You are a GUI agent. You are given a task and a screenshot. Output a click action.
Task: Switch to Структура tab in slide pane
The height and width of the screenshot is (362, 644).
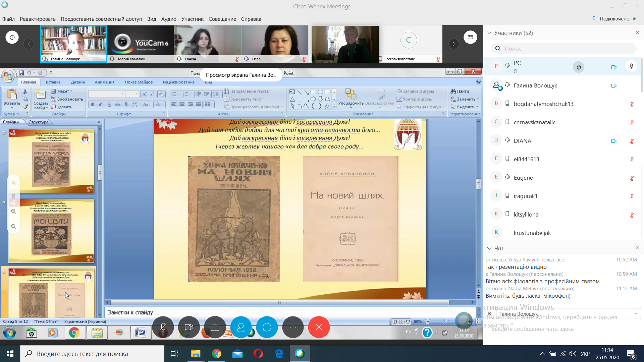(x=38, y=122)
